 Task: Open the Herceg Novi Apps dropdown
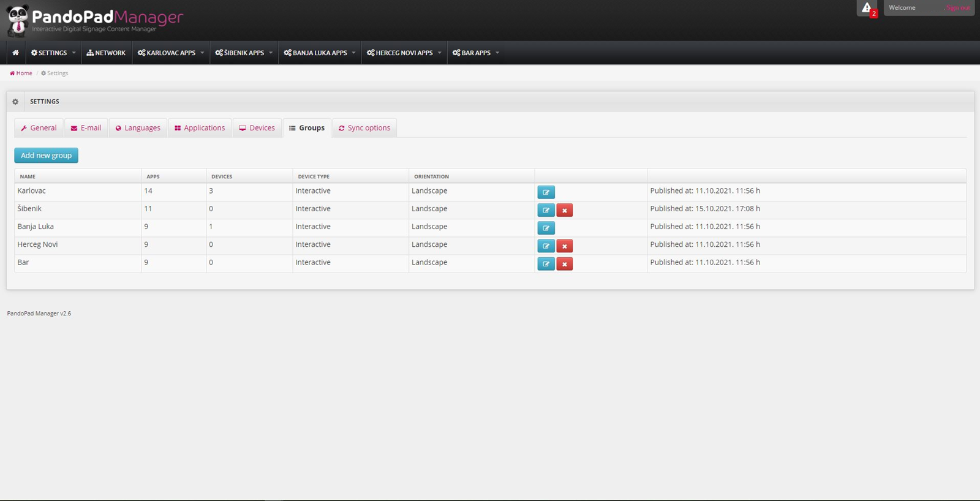(404, 53)
